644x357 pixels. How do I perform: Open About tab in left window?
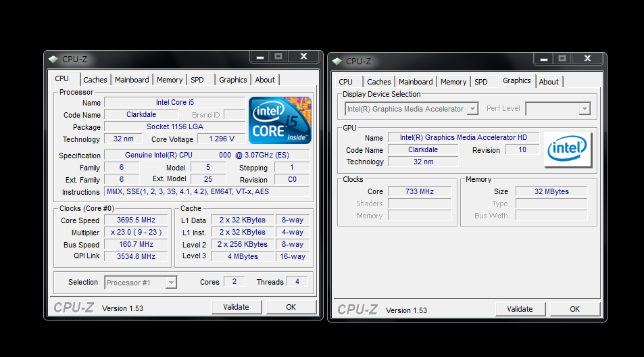265,80
